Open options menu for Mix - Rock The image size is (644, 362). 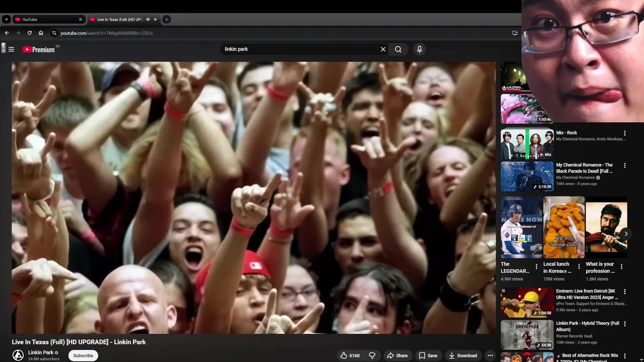coord(625,134)
